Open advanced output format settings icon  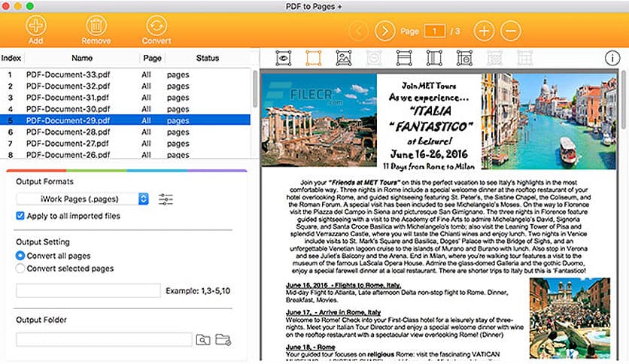click(x=166, y=199)
